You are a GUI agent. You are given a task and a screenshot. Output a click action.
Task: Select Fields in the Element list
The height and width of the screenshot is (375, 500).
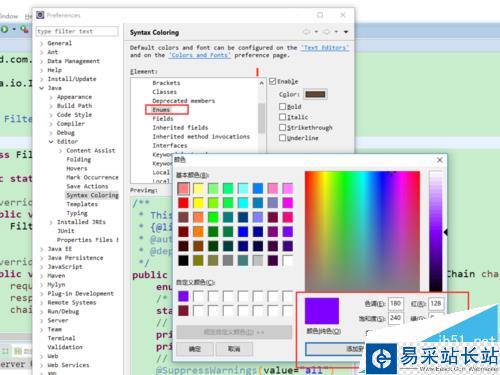point(163,119)
